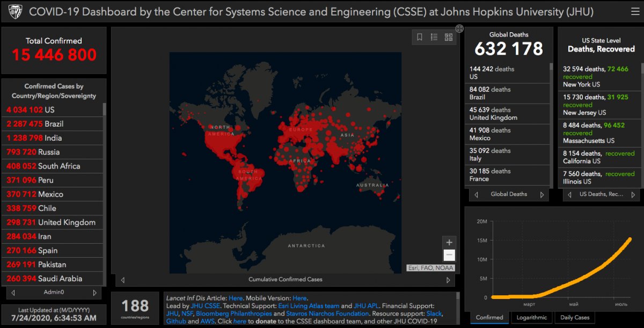
Task: Go to previous Admin level in country list
Action: (x=13, y=293)
